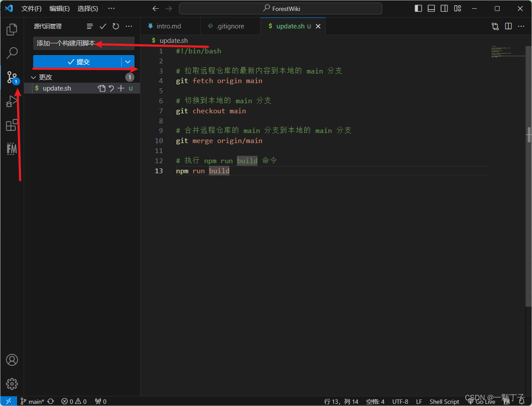This screenshot has width=532, height=406.
Task: Open the Extensions icon in activity bar
Action: (12, 125)
